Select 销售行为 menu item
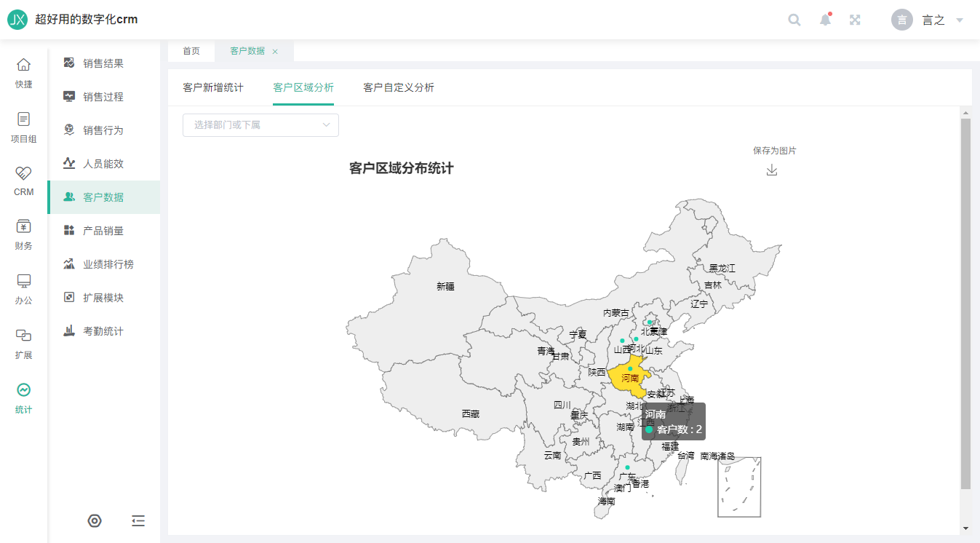Screen dimensions: 980x543 click(x=103, y=130)
